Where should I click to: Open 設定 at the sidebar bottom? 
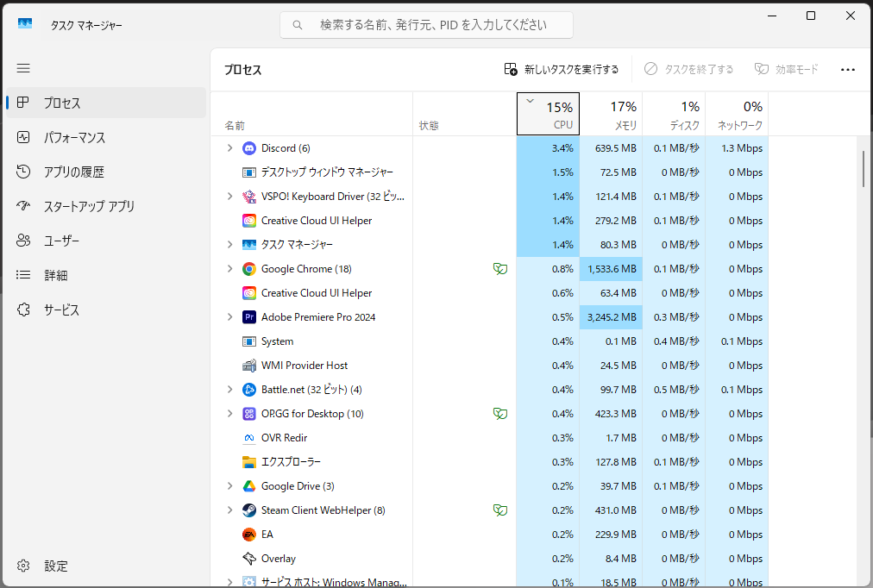(55, 566)
